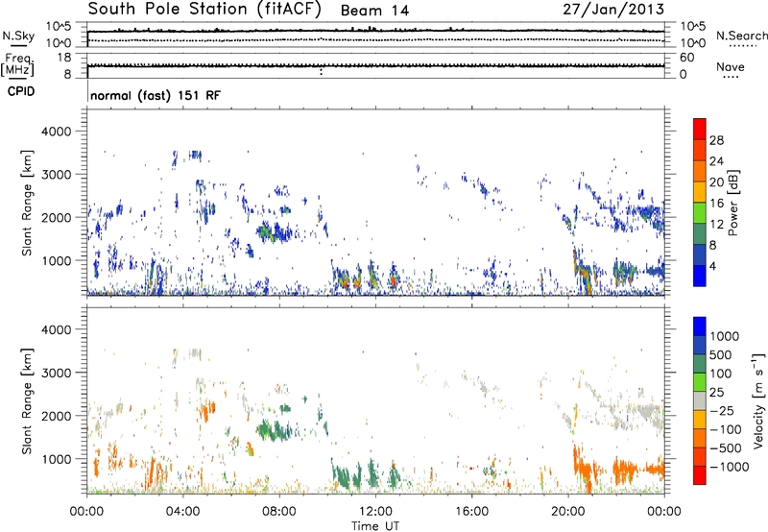Click the gray segment of the Velocity color bar
Screen dimensions: 768x532
click(700, 400)
